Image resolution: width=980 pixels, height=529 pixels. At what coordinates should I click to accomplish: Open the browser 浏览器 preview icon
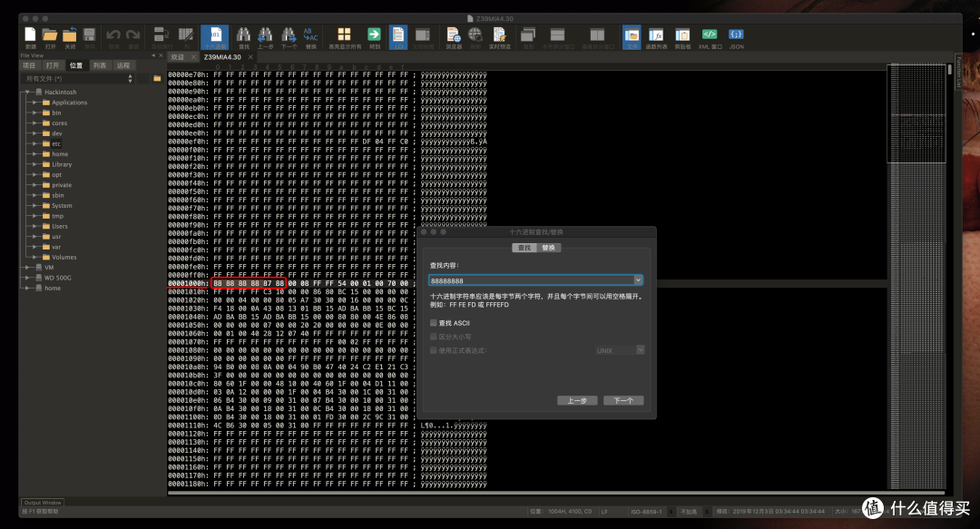click(x=453, y=36)
